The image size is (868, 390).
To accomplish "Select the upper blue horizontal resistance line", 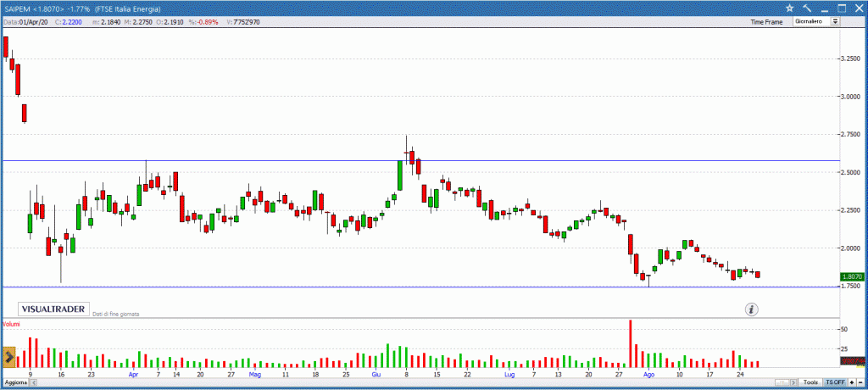I will click(x=420, y=160).
